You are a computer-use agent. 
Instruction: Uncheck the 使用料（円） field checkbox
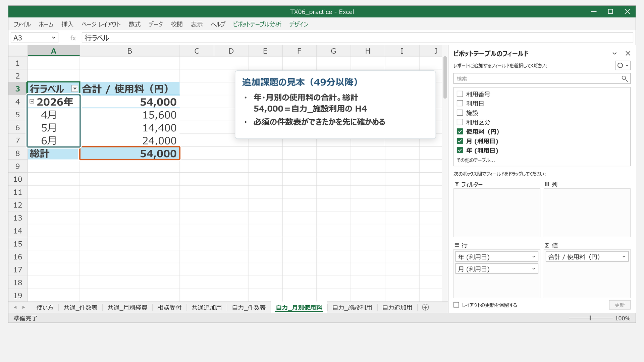pos(460,132)
